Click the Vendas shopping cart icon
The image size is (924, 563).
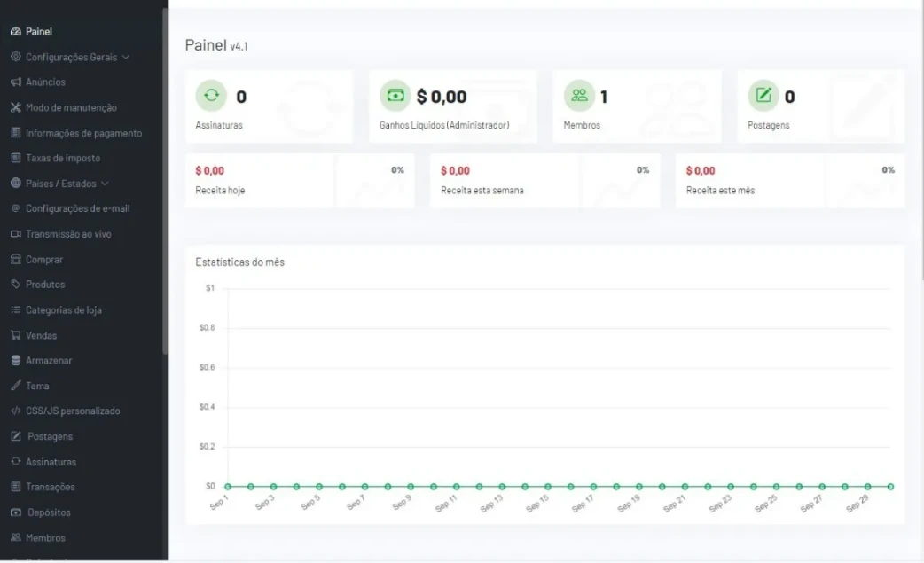click(x=16, y=336)
